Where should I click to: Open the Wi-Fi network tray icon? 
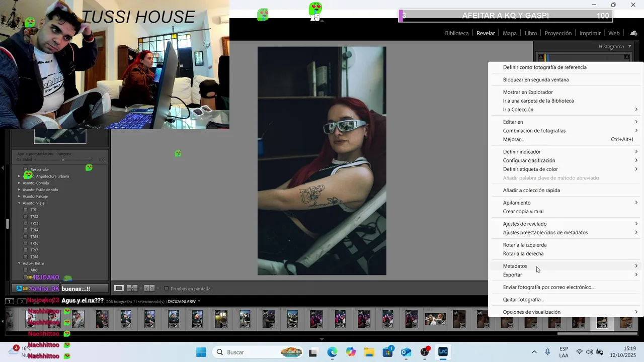[580, 352]
